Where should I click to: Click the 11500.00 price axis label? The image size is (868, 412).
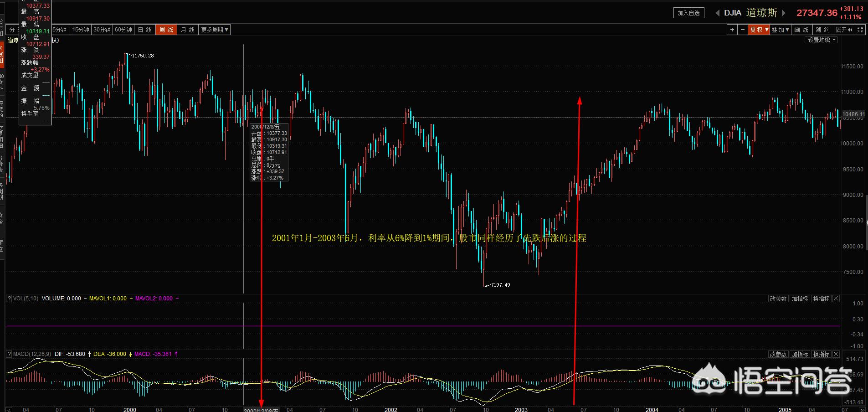[852, 67]
